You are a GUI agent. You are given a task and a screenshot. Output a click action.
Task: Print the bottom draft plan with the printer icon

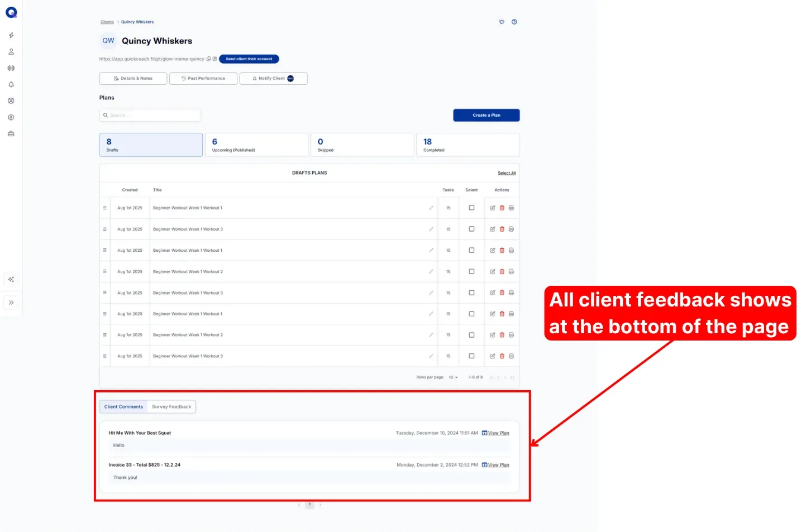(511, 356)
